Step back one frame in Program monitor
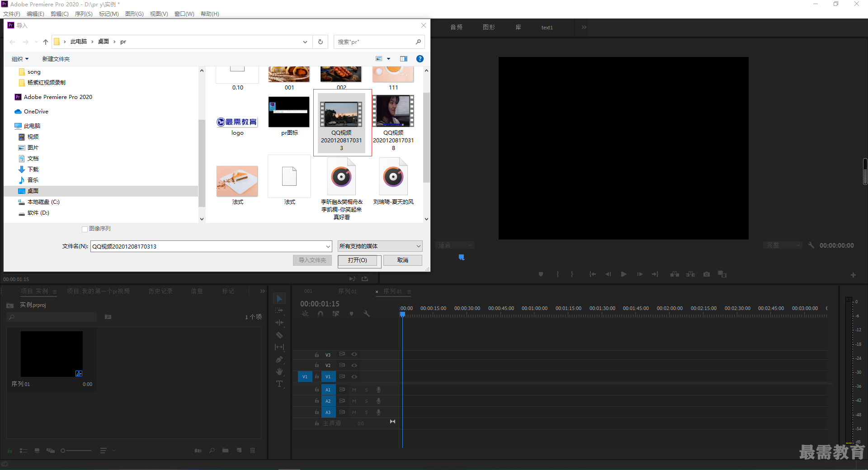Screen dimensions: 868x470 pyautogui.click(x=608, y=274)
